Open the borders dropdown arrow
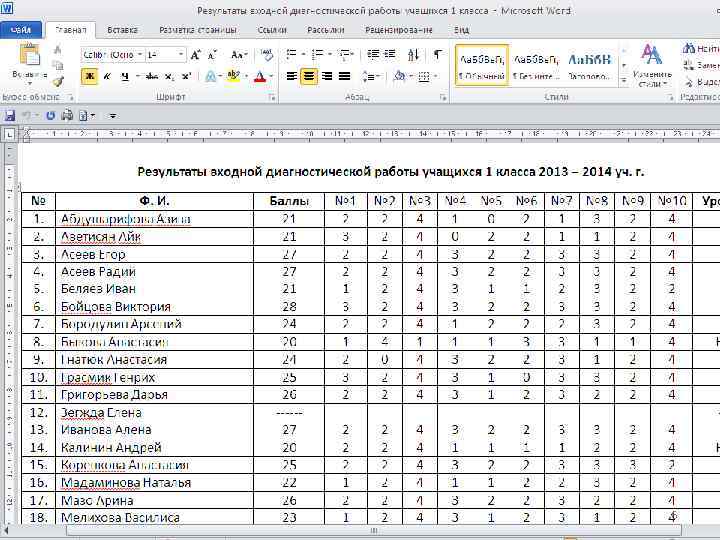Image resolution: width=720 pixels, height=540 pixels. (x=435, y=76)
